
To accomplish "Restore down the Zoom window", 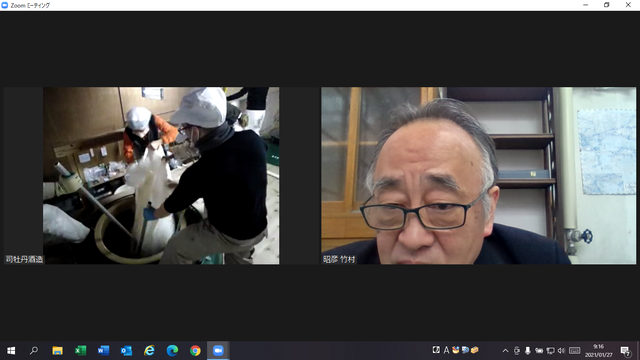I will pyautogui.click(x=607, y=5).
